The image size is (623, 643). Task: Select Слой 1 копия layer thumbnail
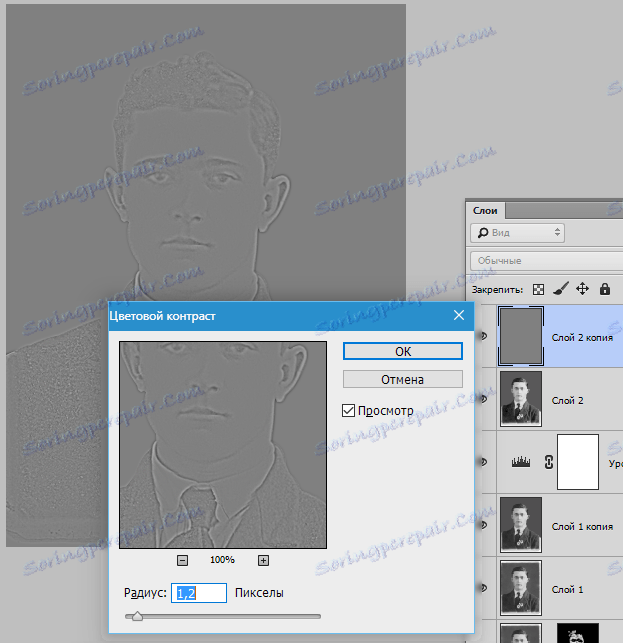click(521, 525)
